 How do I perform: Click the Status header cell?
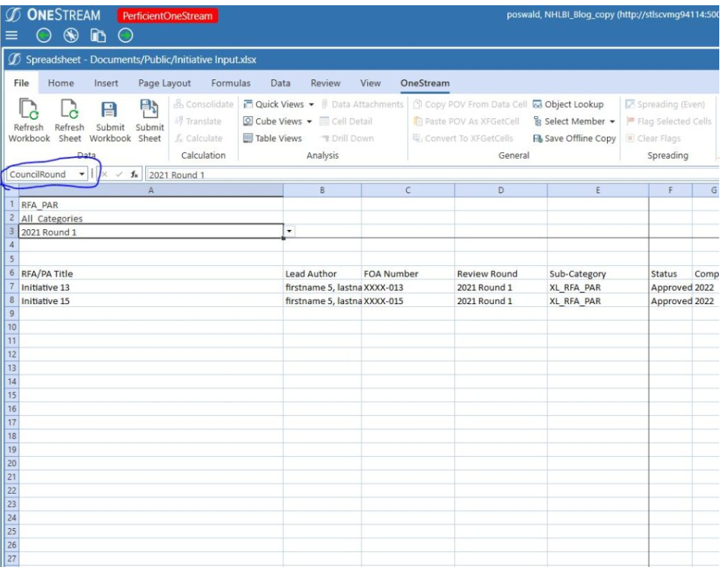click(x=671, y=273)
